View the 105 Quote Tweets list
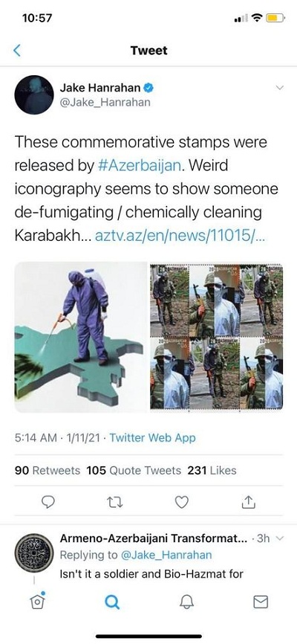Image resolution: width=297 pixels, height=644 pixels. tap(134, 470)
